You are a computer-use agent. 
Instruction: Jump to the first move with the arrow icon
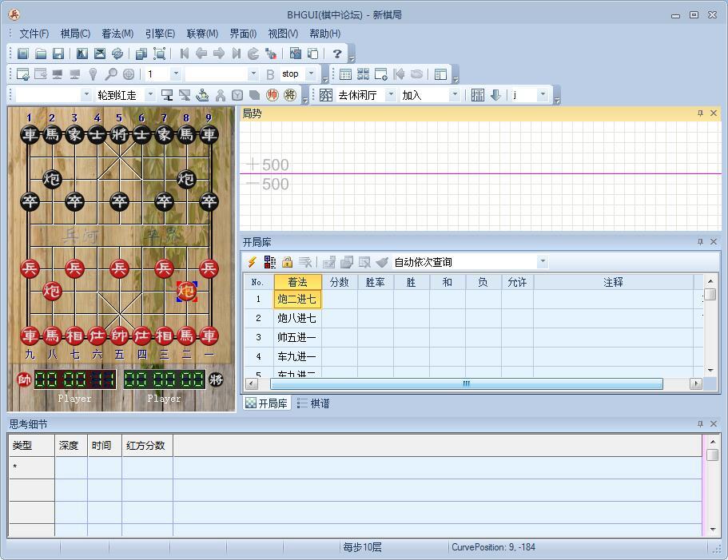[184, 54]
